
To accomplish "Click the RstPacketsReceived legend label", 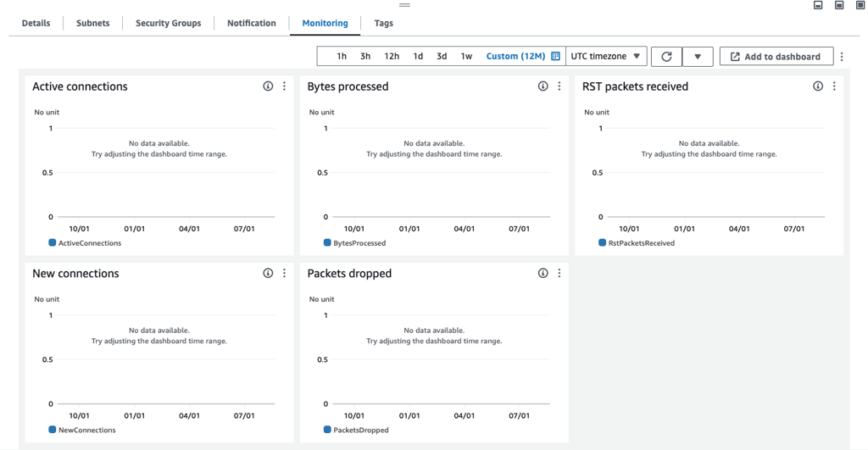I will click(642, 243).
